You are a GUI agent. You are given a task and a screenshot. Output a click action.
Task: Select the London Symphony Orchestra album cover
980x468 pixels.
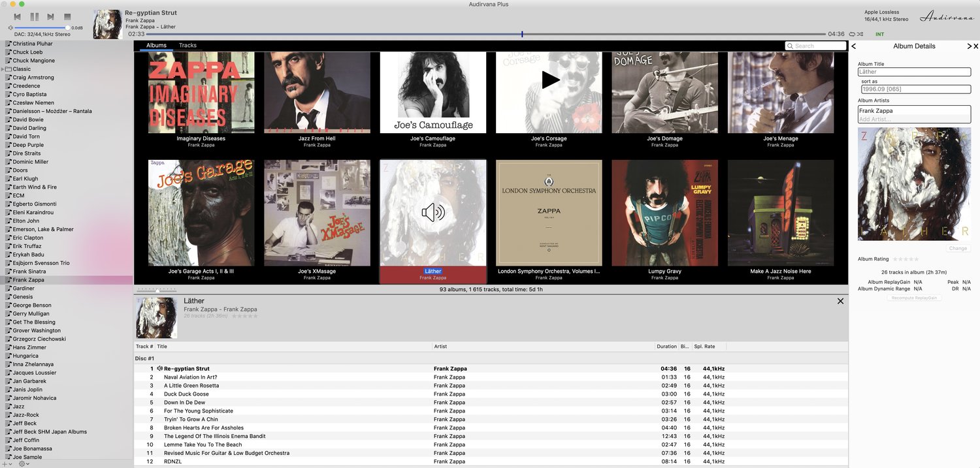point(549,213)
